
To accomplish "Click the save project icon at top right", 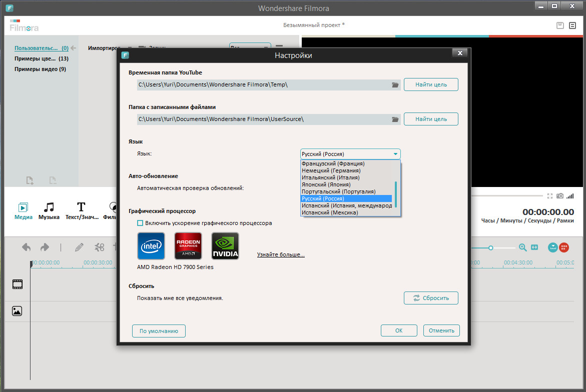I will tap(560, 25).
